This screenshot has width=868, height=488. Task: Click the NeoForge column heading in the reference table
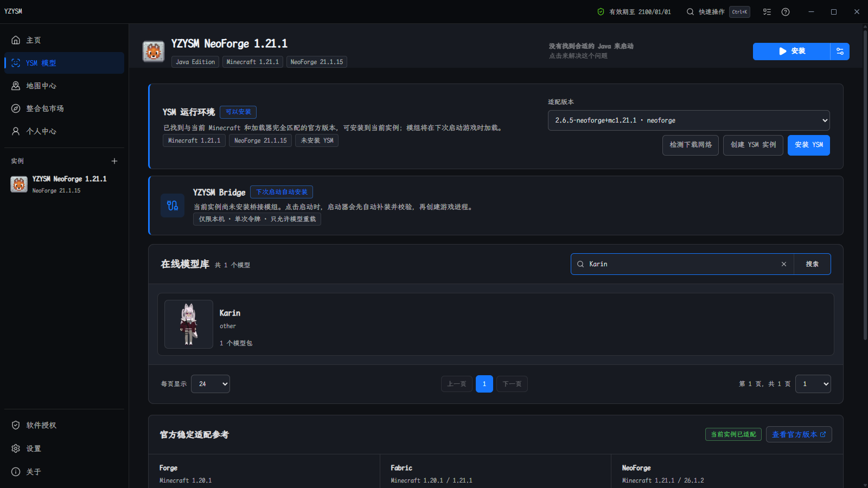[x=636, y=468]
